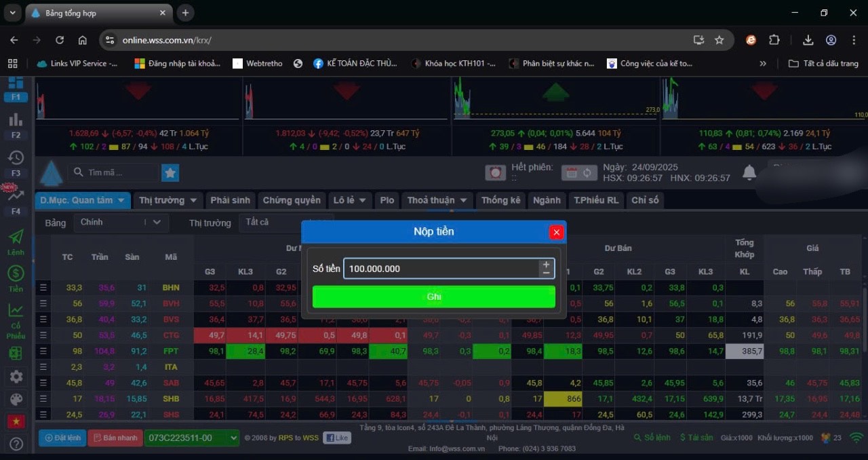This screenshot has width=868, height=460.
Task: Click the notification bell icon
Action: click(749, 173)
